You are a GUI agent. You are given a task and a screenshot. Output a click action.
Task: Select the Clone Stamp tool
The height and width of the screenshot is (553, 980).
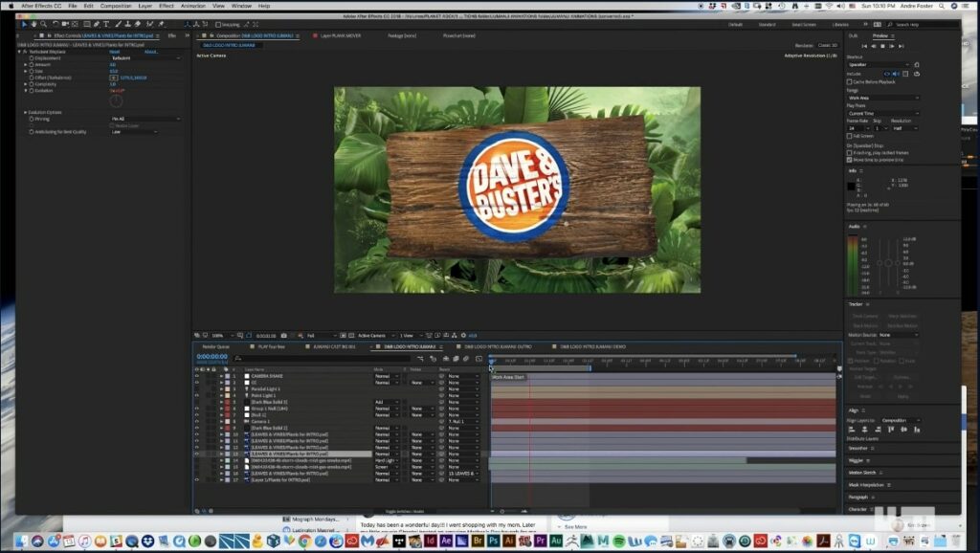[x=127, y=24]
